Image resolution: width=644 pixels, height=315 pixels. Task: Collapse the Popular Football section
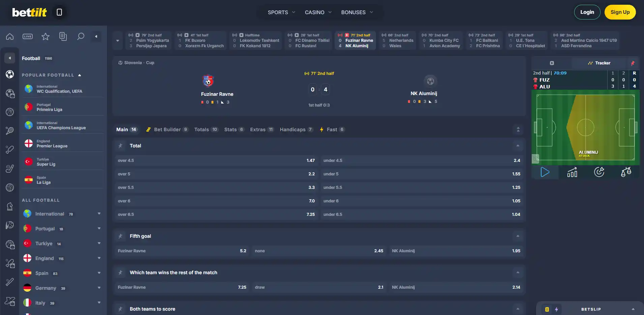point(80,75)
